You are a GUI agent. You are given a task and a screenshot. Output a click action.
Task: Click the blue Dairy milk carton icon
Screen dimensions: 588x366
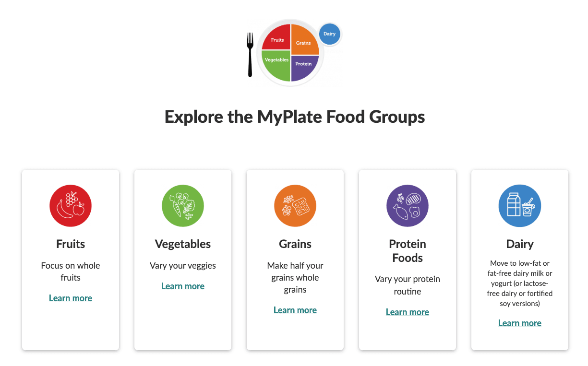[520, 206]
